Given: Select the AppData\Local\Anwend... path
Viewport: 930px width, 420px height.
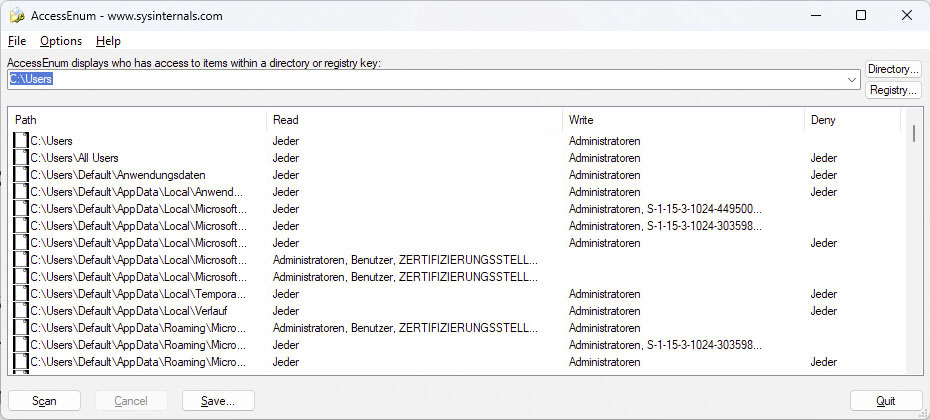Looking at the screenshot, I should click(137, 192).
